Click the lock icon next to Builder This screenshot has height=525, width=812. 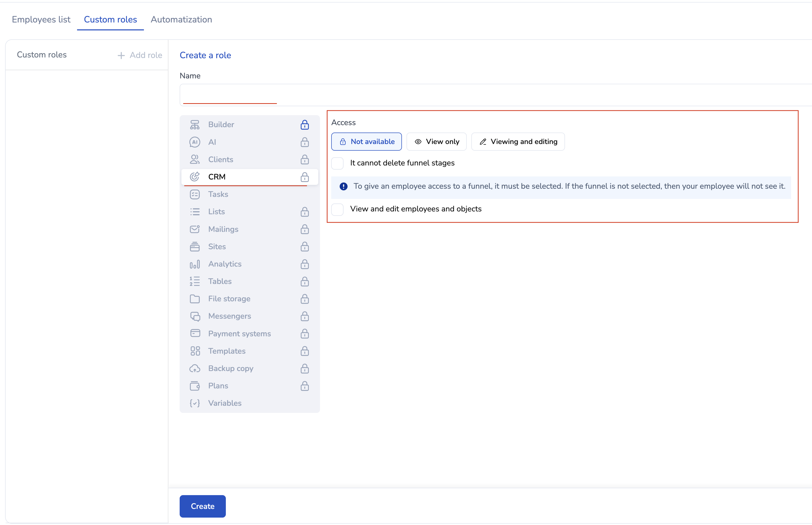coord(304,125)
